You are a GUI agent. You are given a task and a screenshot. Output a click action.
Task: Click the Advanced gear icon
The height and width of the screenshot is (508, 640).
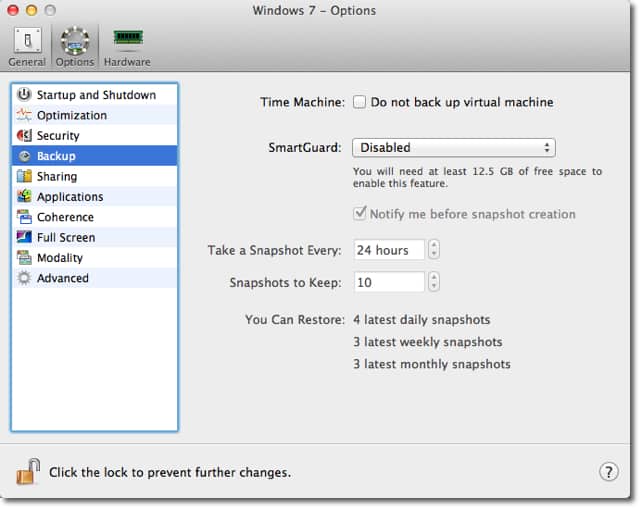click(24, 278)
